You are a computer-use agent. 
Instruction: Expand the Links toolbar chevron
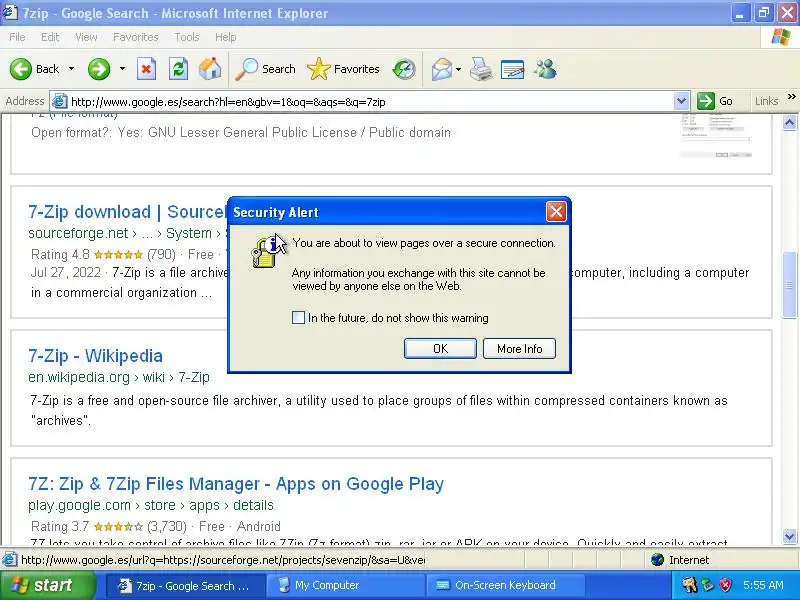(x=791, y=96)
